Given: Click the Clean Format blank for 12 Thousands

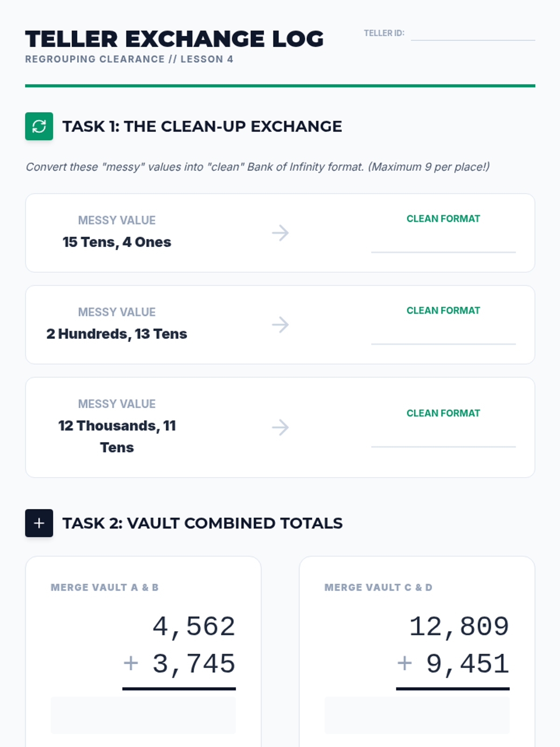Looking at the screenshot, I should point(443,438).
